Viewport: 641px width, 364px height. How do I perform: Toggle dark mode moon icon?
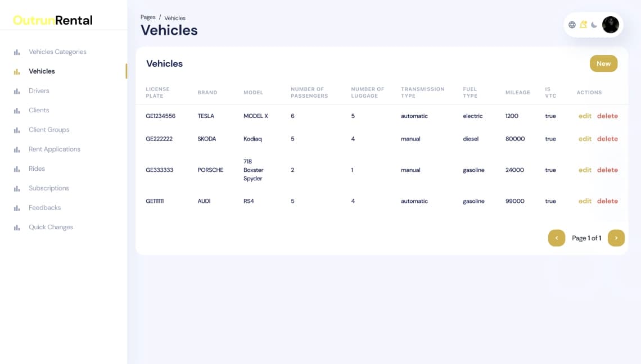pyautogui.click(x=594, y=25)
